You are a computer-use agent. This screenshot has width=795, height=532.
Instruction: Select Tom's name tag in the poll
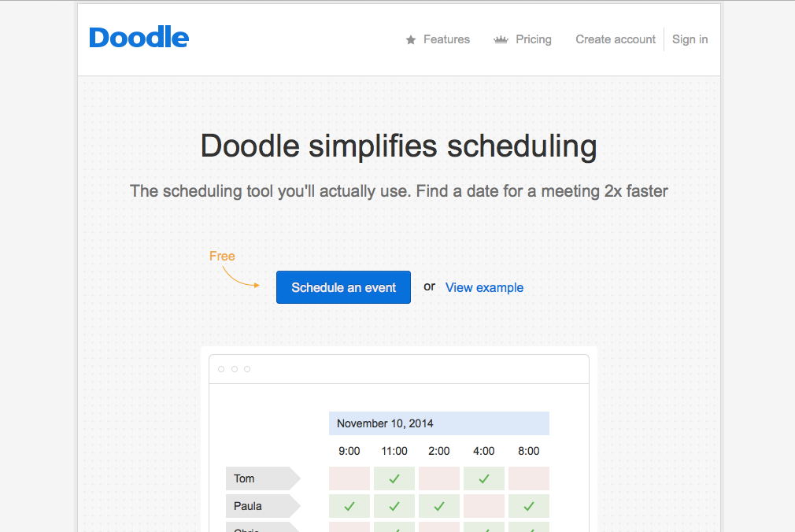click(258, 478)
